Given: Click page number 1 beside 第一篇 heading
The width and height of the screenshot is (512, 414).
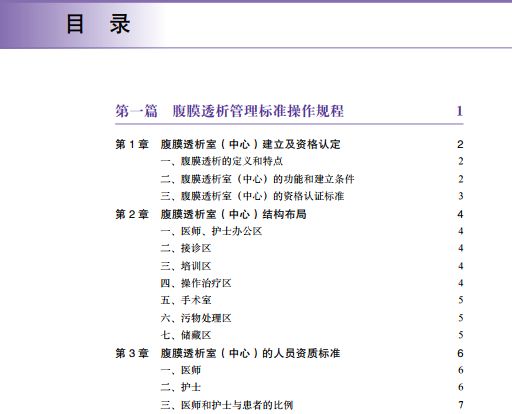Looking at the screenshot, I should 460,111.
